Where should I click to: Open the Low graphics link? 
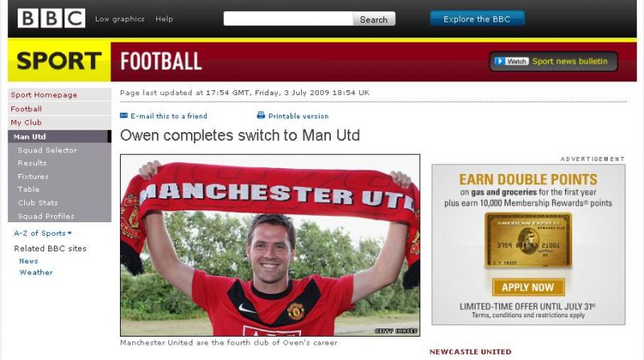119,19
